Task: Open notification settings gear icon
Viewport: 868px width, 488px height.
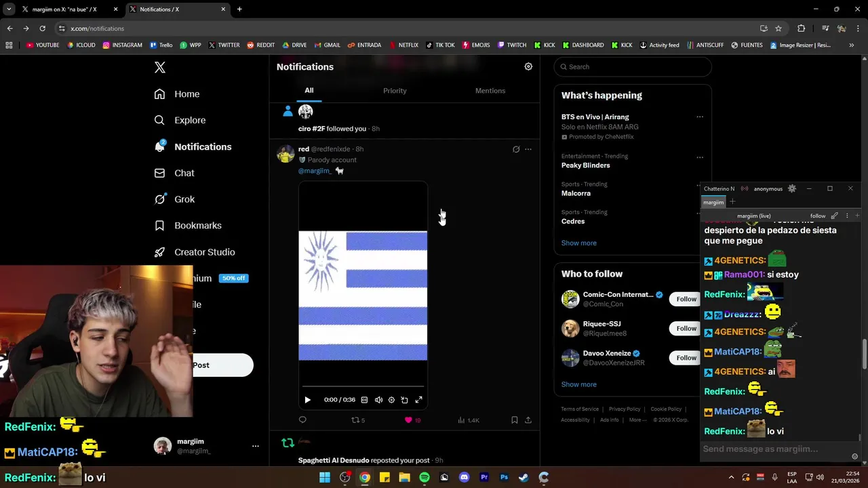Action: click(x=528, y=66)
